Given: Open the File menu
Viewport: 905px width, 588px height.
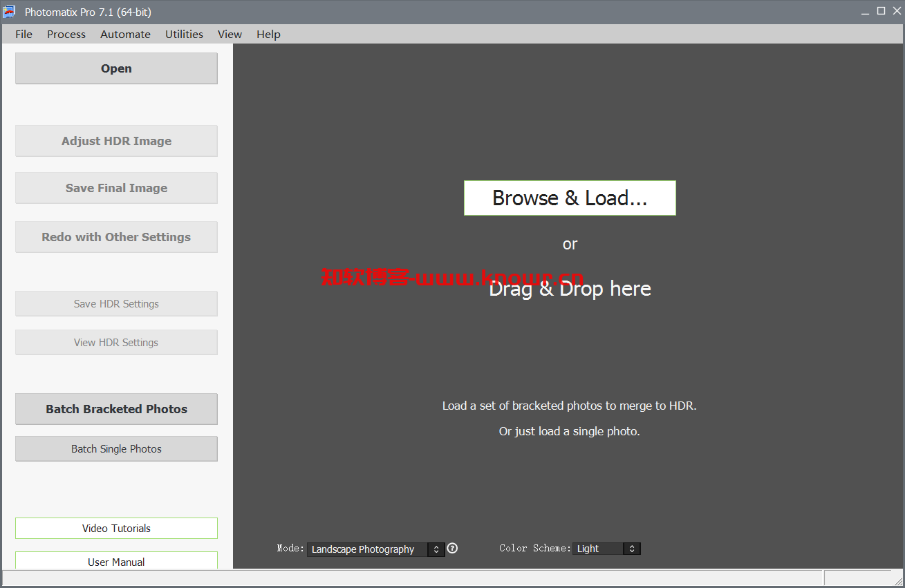Looking at the screenshot, I should [24, 34].
